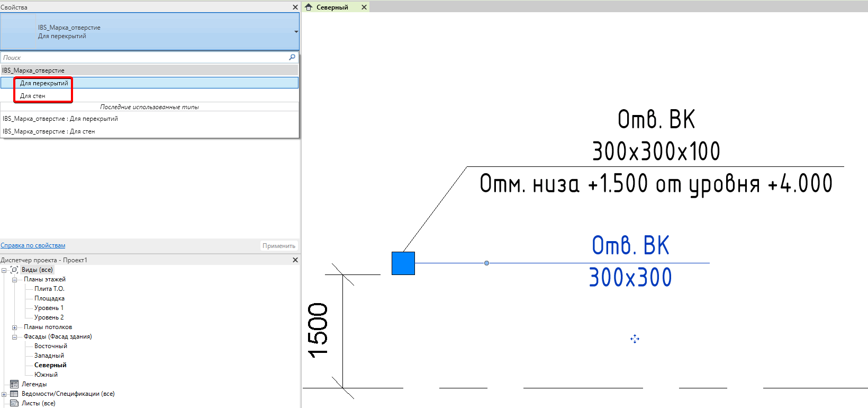Select the blue square grip of the tag
Image resolution: width=868 pixels, height=408 pixels.
pos(403,263)
